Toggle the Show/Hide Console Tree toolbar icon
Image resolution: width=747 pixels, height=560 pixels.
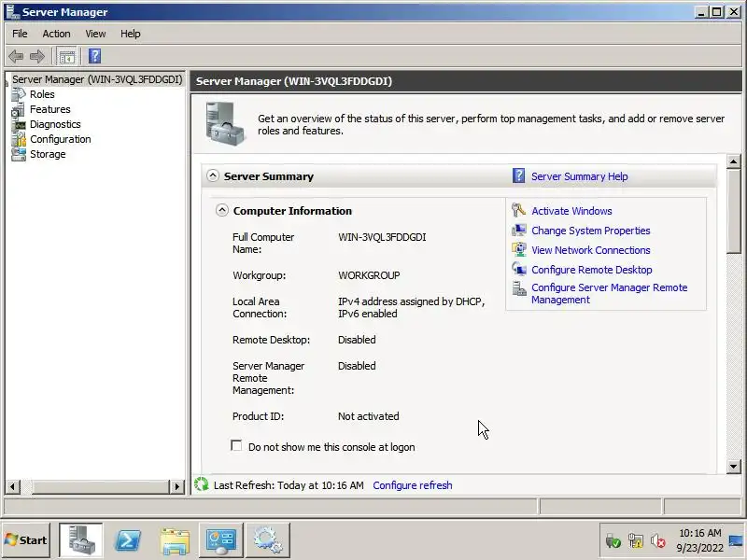coord(67,56)
